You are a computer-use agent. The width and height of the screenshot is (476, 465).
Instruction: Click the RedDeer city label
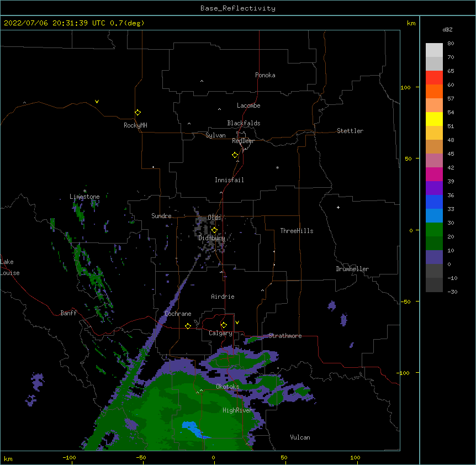click(x=243, y=141)
